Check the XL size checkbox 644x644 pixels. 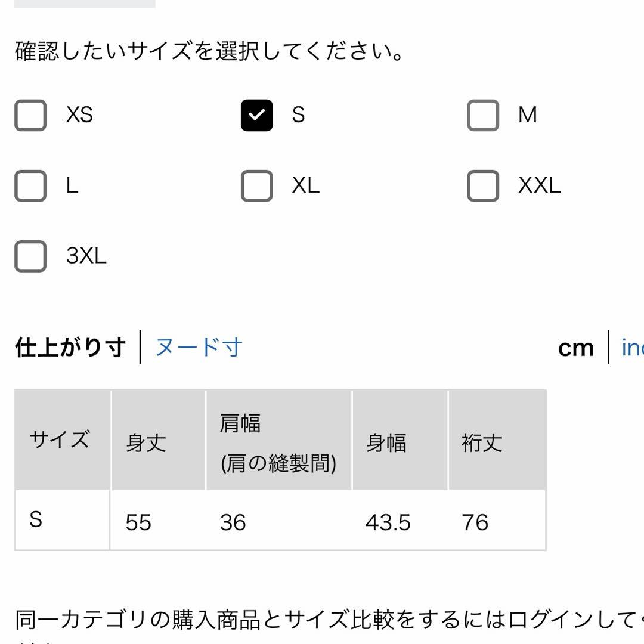256,185
